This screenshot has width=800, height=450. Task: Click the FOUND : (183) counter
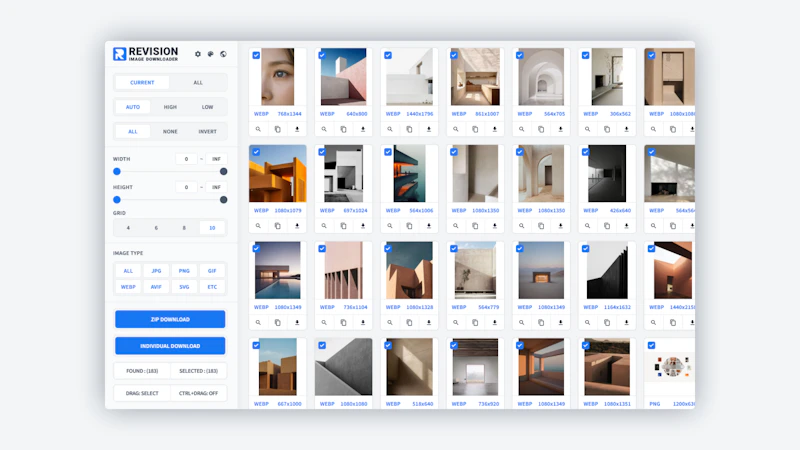[142, 371]
